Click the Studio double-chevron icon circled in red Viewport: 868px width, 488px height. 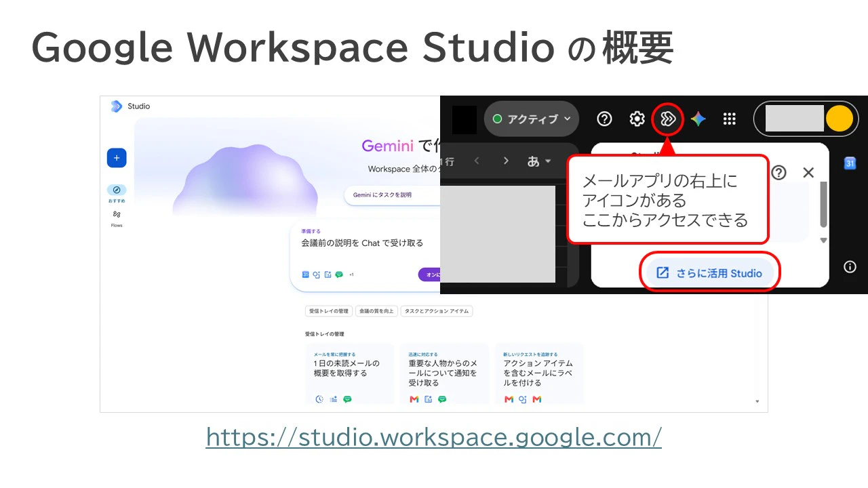point(668,119)
